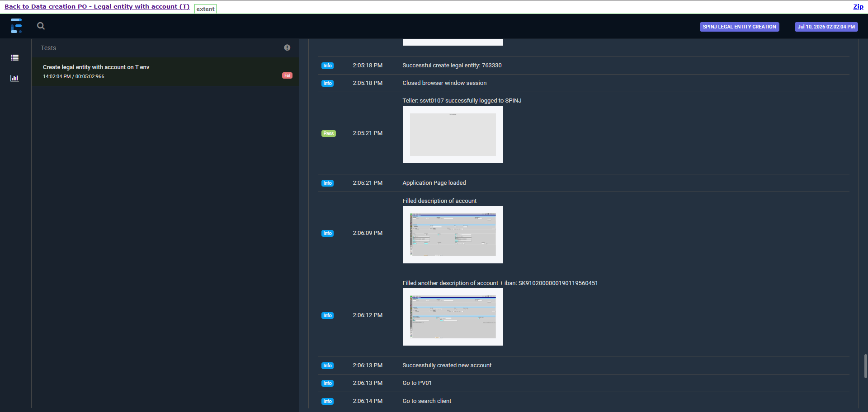Select text Go to search client
Image resolution: width=868 pixels, height=412 pixels.
coord(427,401)
